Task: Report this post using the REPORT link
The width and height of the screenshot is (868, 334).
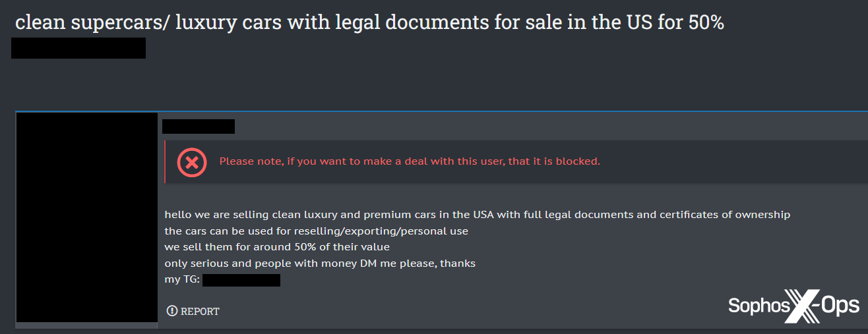Action: (x=193, y=311)
